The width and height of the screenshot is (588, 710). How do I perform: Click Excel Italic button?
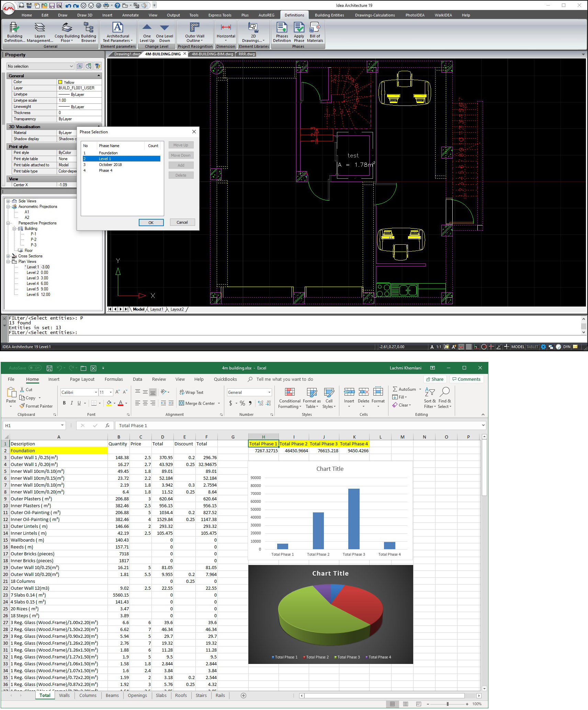coord(71,403)
